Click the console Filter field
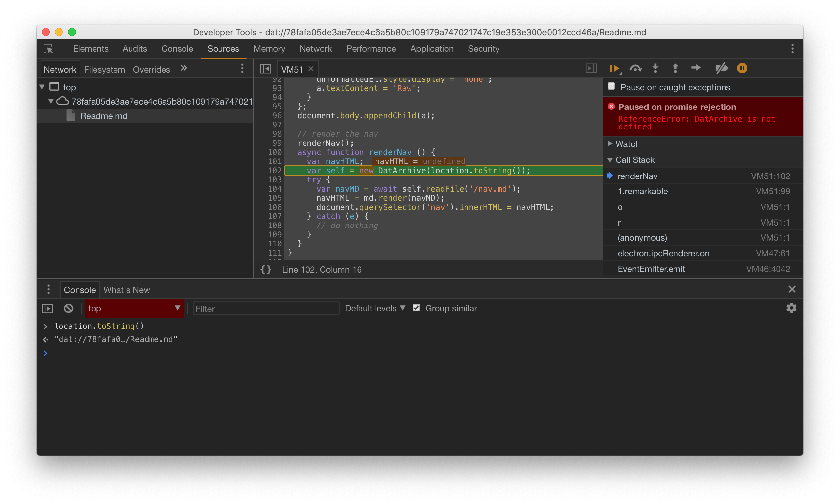840x504 pixels. click(265, 308)
